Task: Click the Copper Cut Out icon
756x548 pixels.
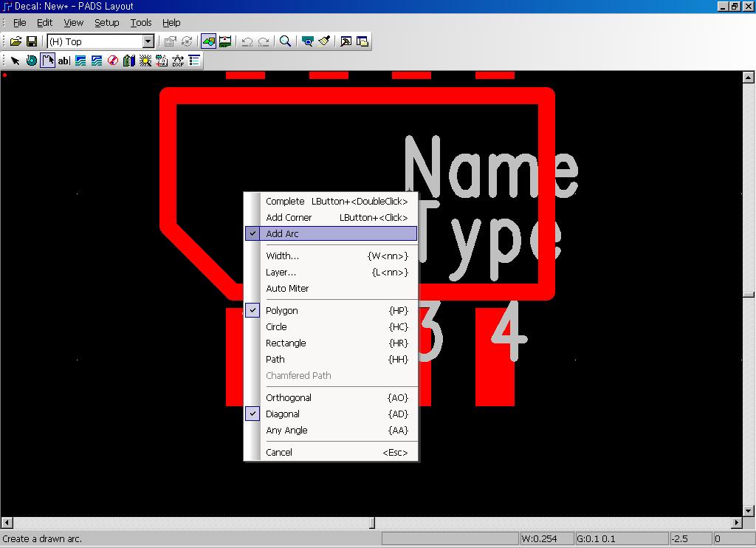Action: 97,61
